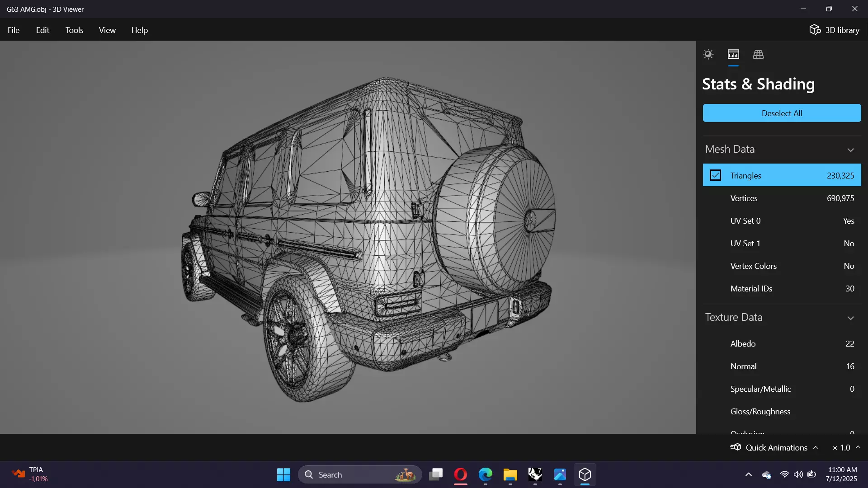Select the Albedo texture row
The height and width of the screenshot is (488, 868).
[782, 343]
